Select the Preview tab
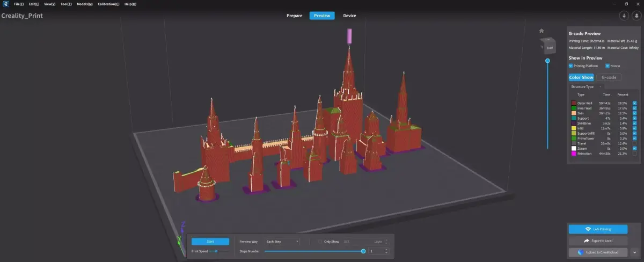644x262 pixels. click(x=322, y=16)
